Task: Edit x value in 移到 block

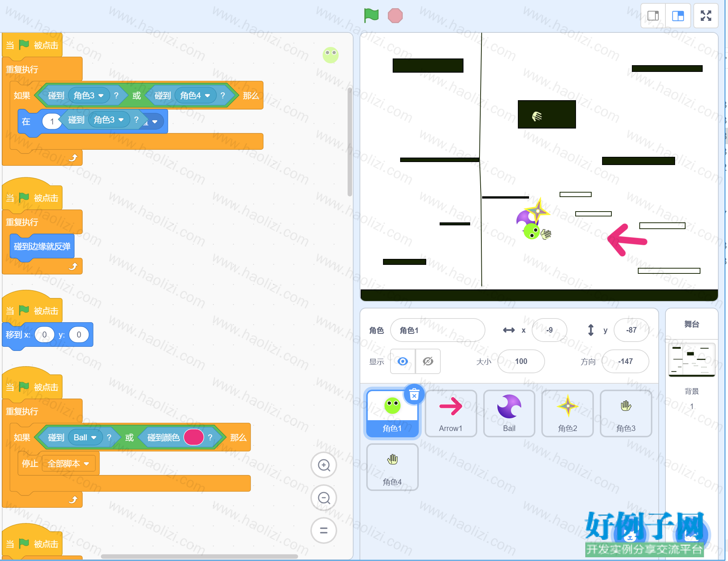Action: click(x=44, y=335)
